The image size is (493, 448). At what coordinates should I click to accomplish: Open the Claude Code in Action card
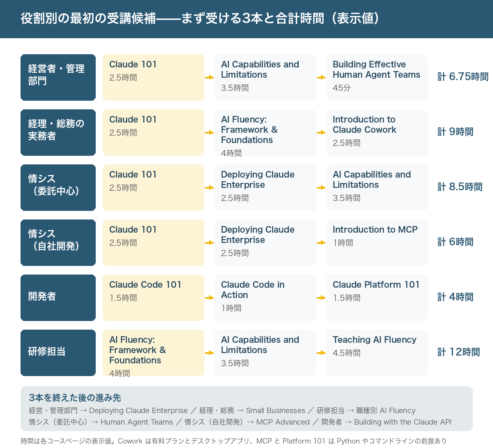(x=265, y=298)
